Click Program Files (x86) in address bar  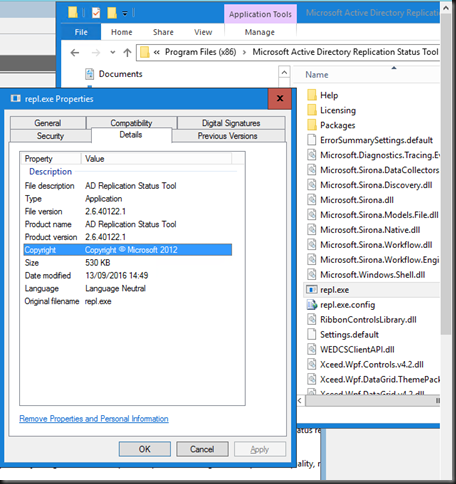pos(201,52)
